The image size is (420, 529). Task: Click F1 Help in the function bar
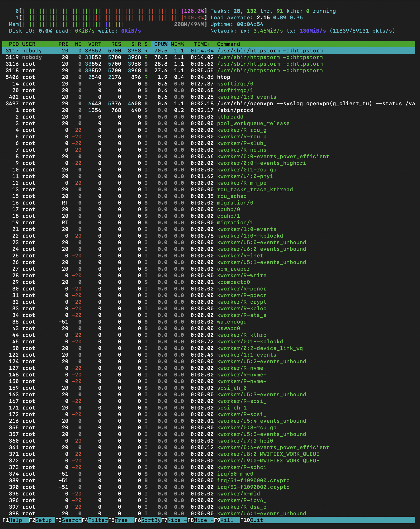(15, 520)
